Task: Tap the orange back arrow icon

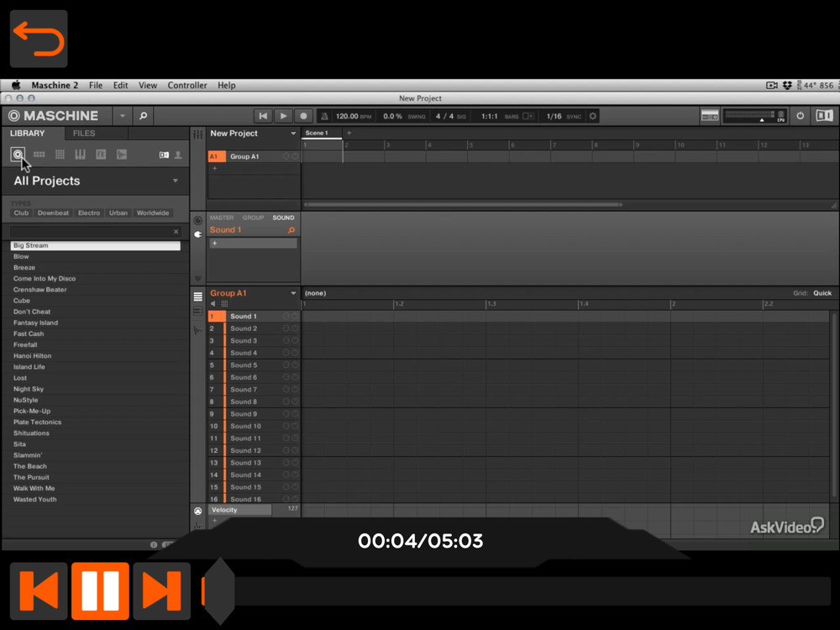Action: (39, 39)
